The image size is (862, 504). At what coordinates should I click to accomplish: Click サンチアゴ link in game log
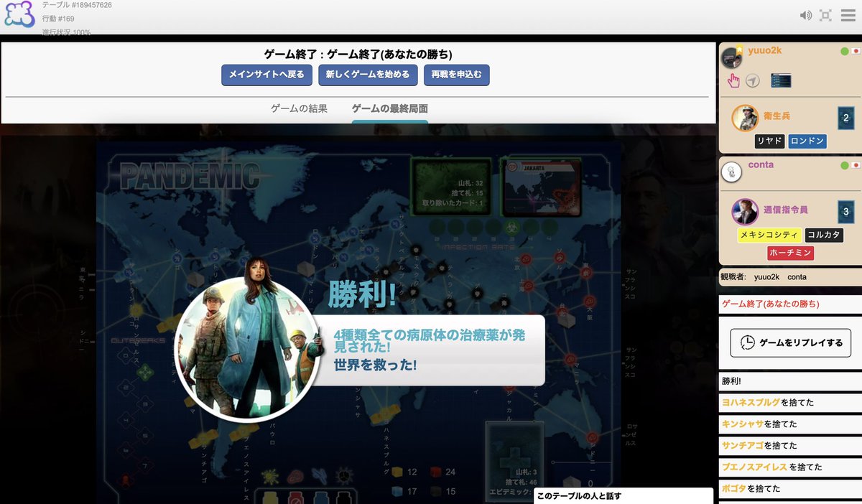(743, 446)
